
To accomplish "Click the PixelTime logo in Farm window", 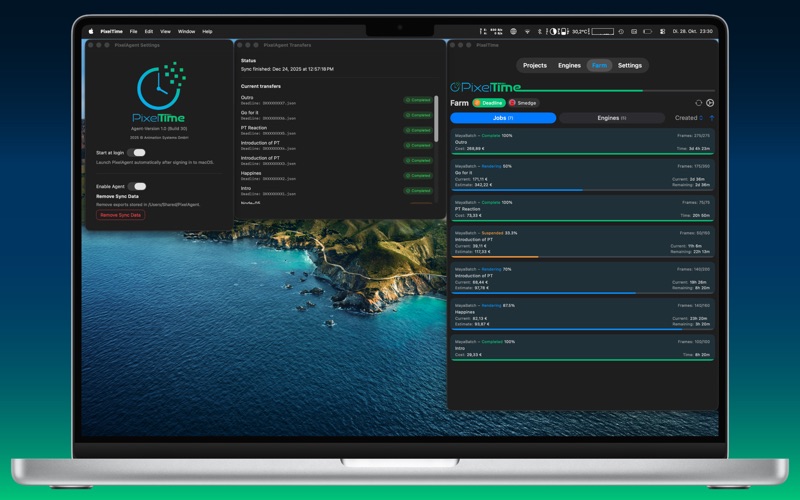I will pyautogui.click(x=485, y=87).
